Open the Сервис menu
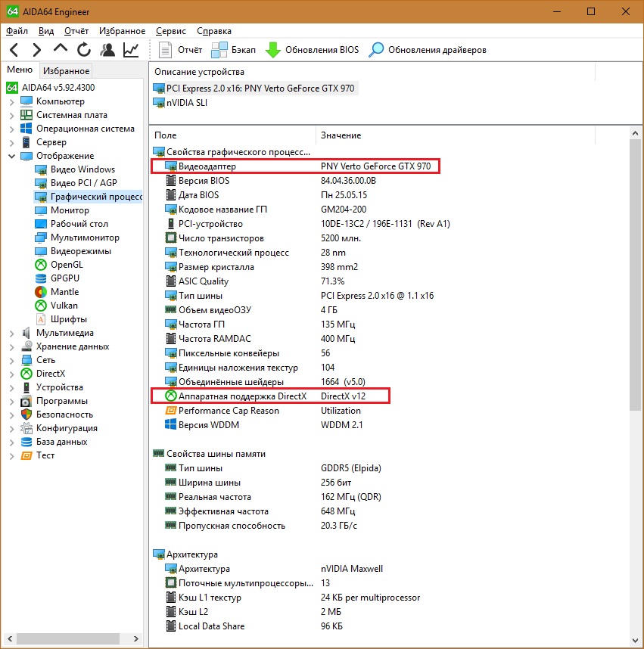Viewport: 644px width, 649px height. (170, 31)
